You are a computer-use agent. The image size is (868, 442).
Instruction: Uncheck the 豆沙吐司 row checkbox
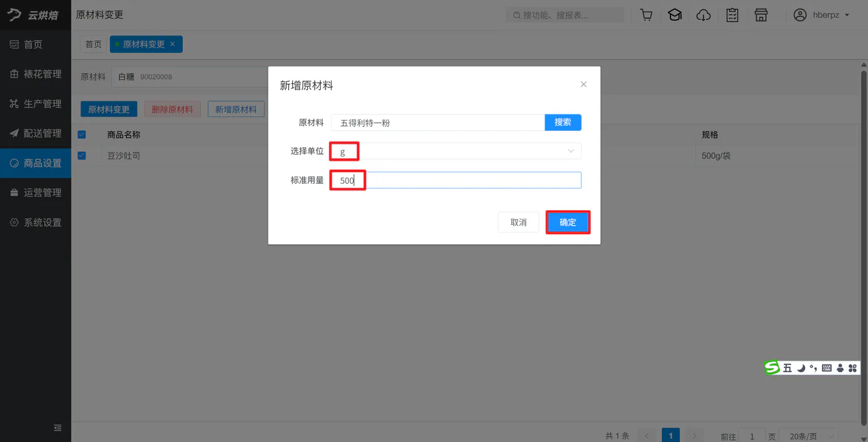tap(82, 155)
